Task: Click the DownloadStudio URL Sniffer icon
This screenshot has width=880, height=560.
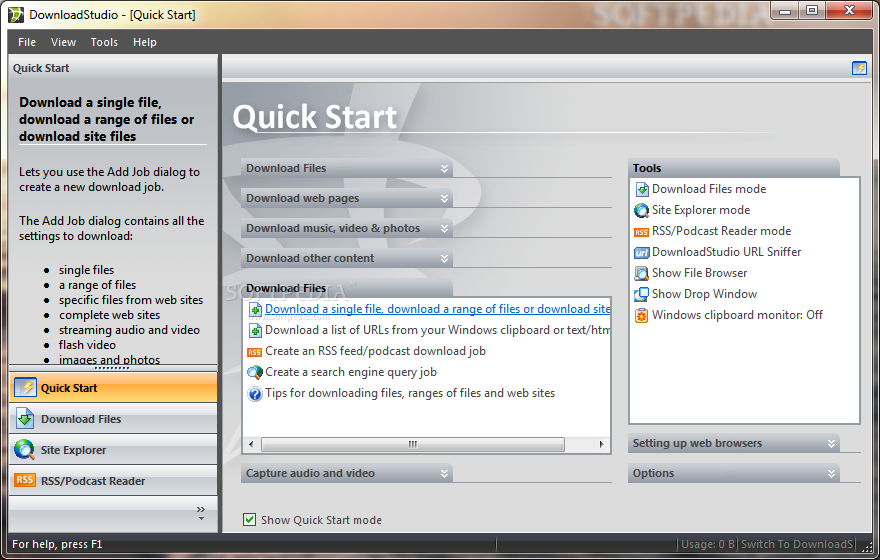Action: coord(641,253)
